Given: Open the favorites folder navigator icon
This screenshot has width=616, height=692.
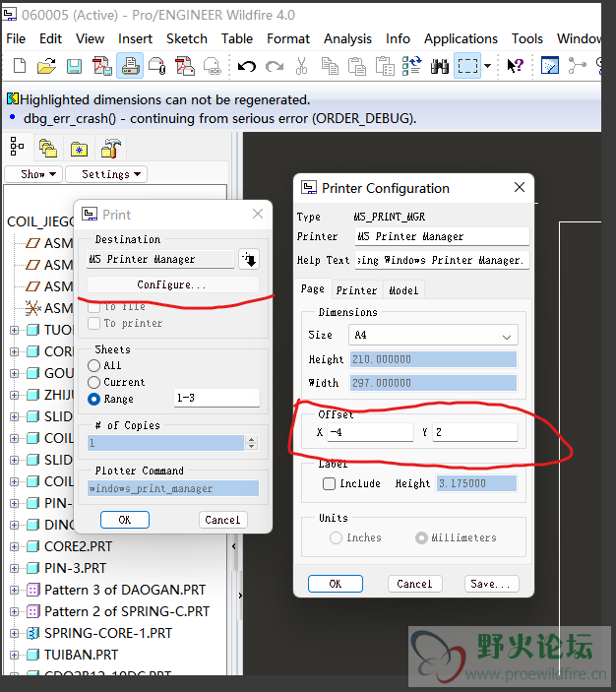Looking at the screenshot, I should pos(79,150).
